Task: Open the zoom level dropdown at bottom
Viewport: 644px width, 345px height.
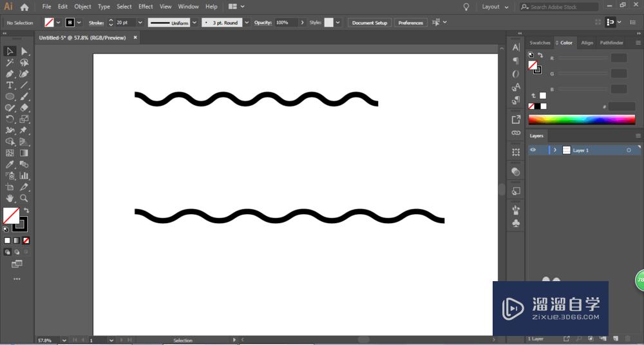Action: click(64, 340)
